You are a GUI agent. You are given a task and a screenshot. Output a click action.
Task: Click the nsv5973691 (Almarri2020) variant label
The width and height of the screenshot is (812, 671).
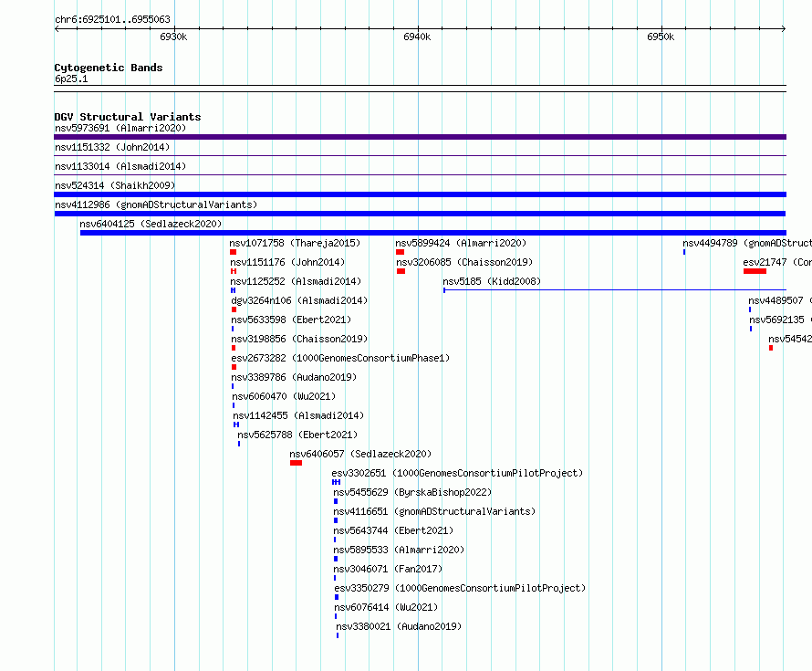click(x=120, y=128)
